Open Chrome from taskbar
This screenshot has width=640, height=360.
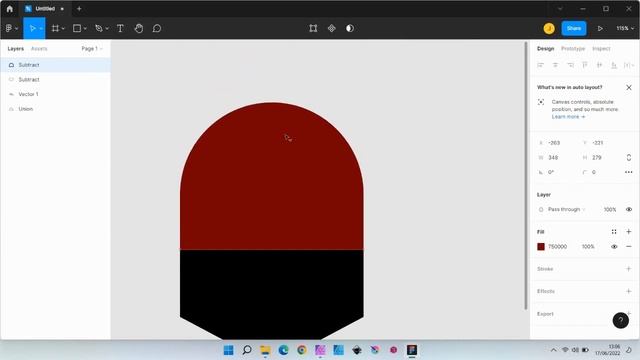302,350
